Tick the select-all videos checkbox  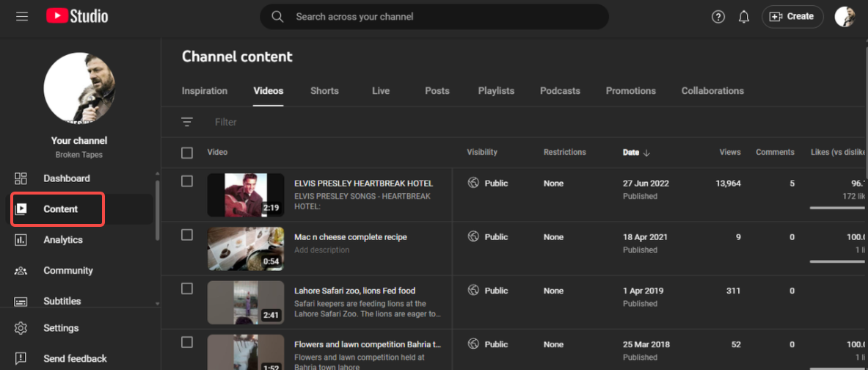pos(187,153)
